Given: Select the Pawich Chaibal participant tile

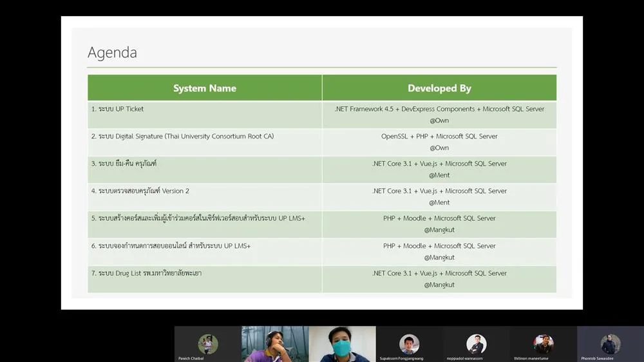Looking at the screenshot, I should click(208, 344).
